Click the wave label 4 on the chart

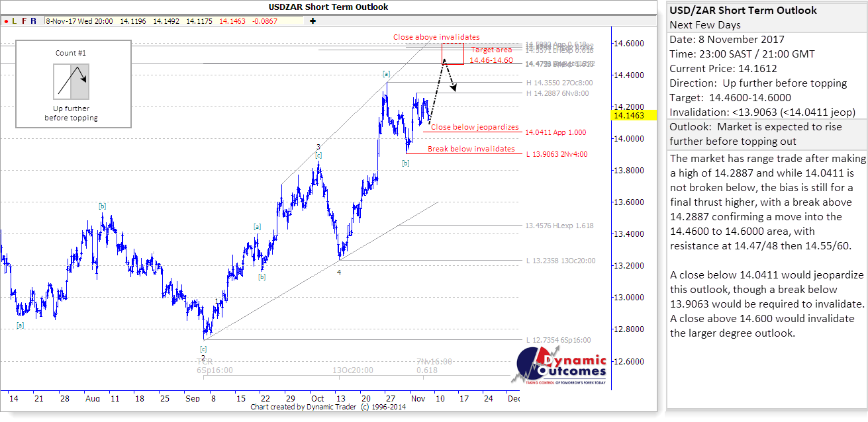click(339, 272)
